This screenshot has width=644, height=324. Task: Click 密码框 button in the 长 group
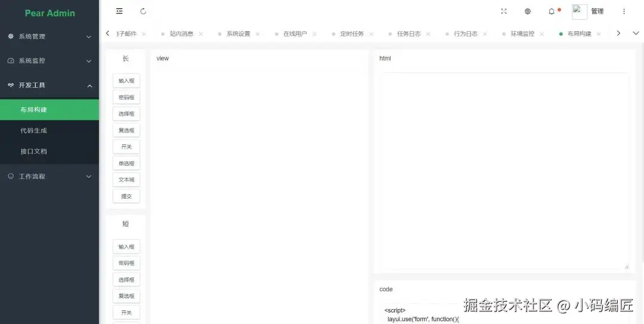[126, 97]
